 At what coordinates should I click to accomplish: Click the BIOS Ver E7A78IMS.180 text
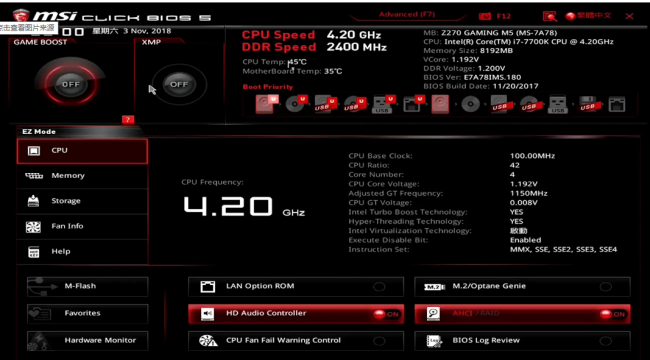pyautogui.click(x=472, y=77)
